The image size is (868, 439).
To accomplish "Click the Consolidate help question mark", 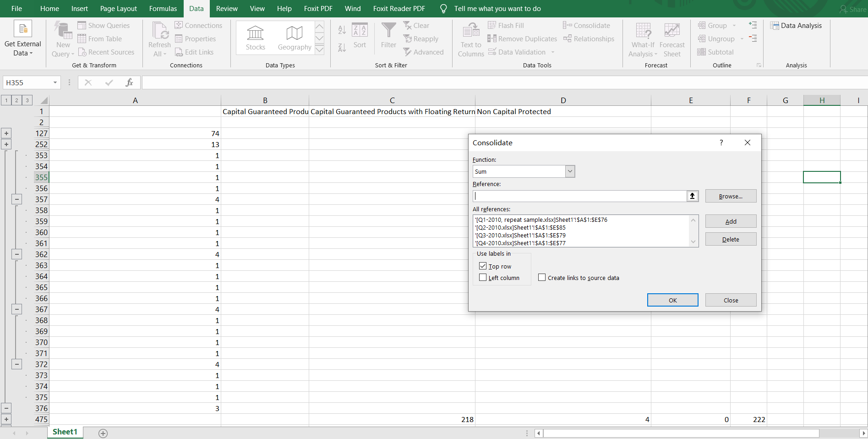I will click(x=721, y=143).
